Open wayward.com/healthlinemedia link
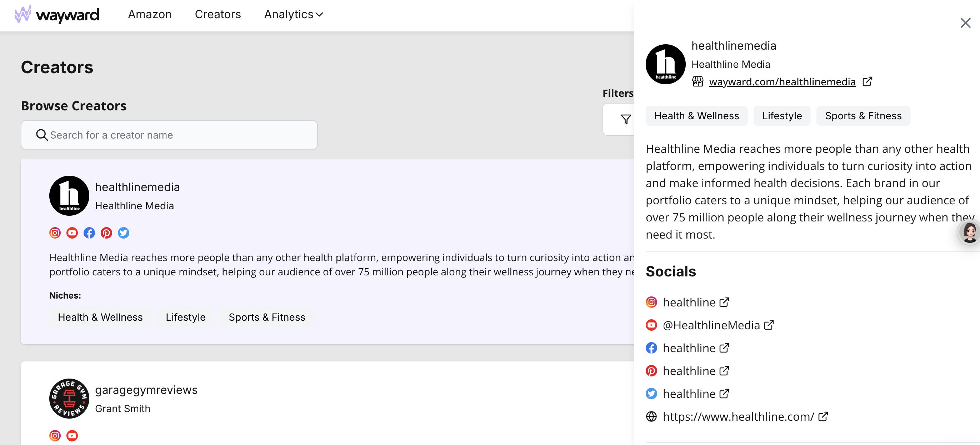 tap(782, 82)
